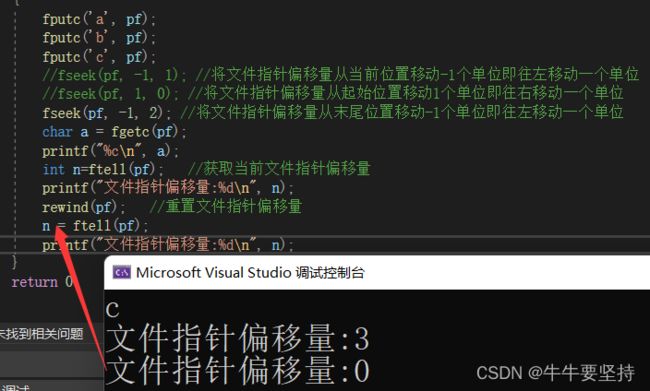Click the comment //重置文件指针偏移量

click(225, 206)
